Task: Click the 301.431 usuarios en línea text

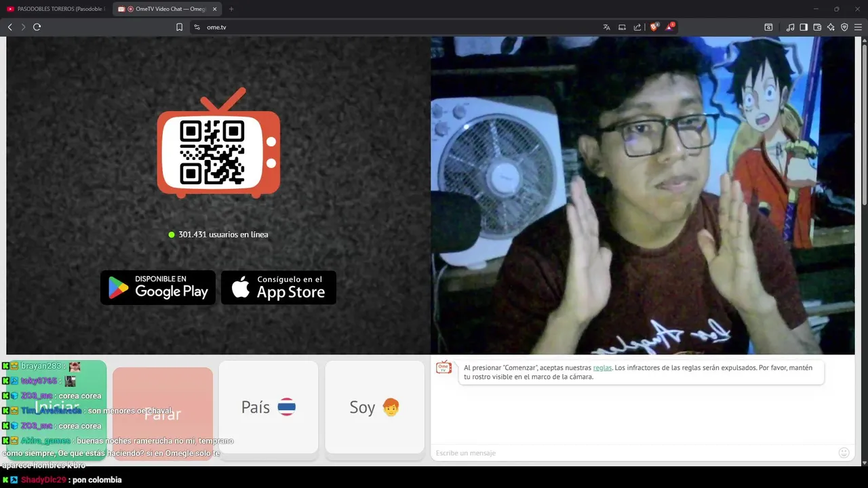Action: click(223, 235)
